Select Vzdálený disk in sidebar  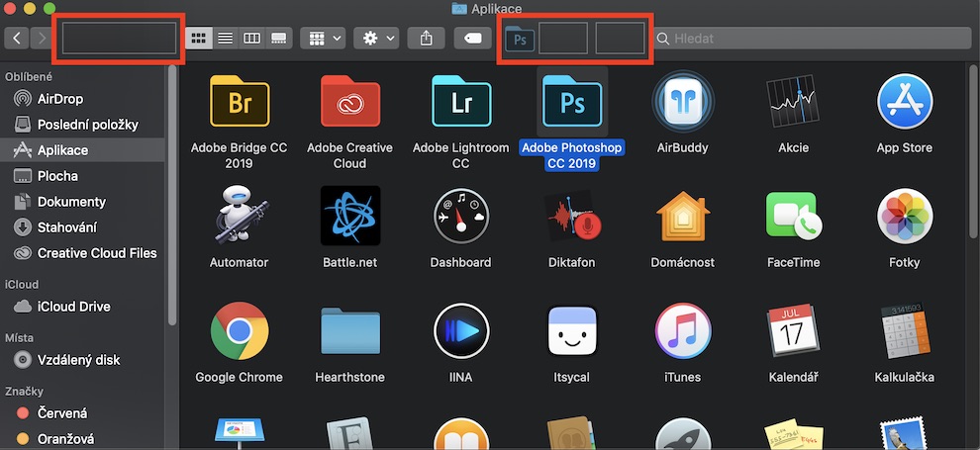click(82, 360)
